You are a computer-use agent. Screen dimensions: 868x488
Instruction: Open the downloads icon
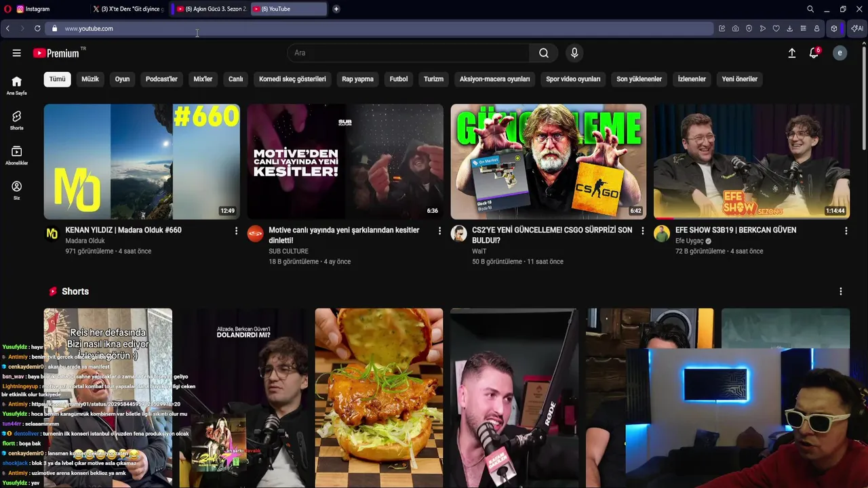click(x=789, y=28)
